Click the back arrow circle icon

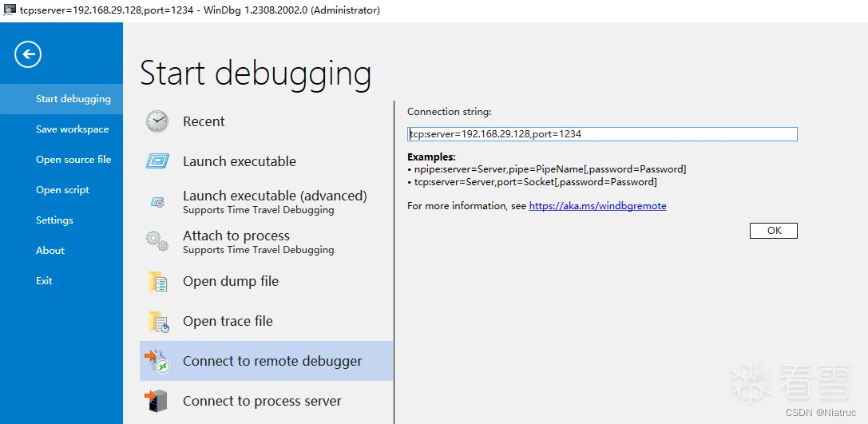click(28, 54)
